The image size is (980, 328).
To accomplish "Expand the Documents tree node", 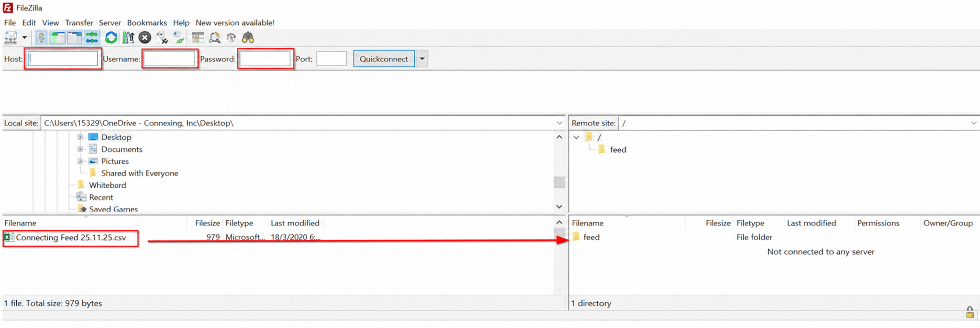I will [x=80, y=149].
